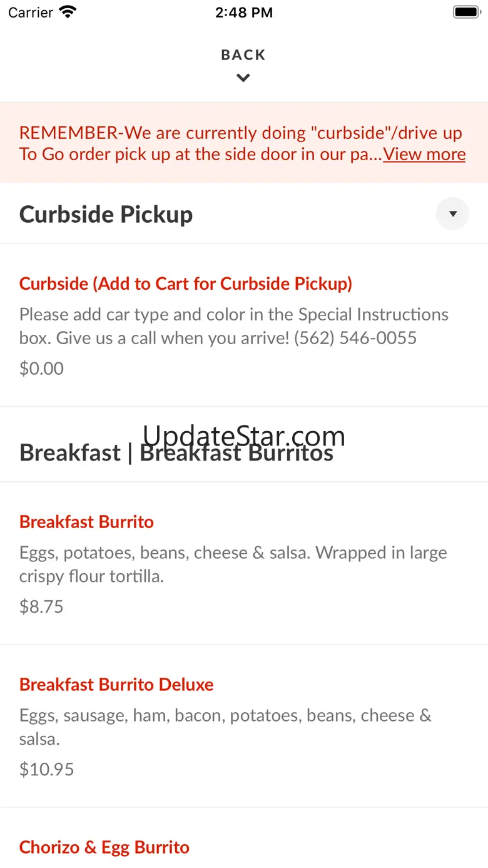Viewport: 488px width, 868px height.
Task: Open Curbside (Add to Cart) item
Action: click(x=186, y=283)
